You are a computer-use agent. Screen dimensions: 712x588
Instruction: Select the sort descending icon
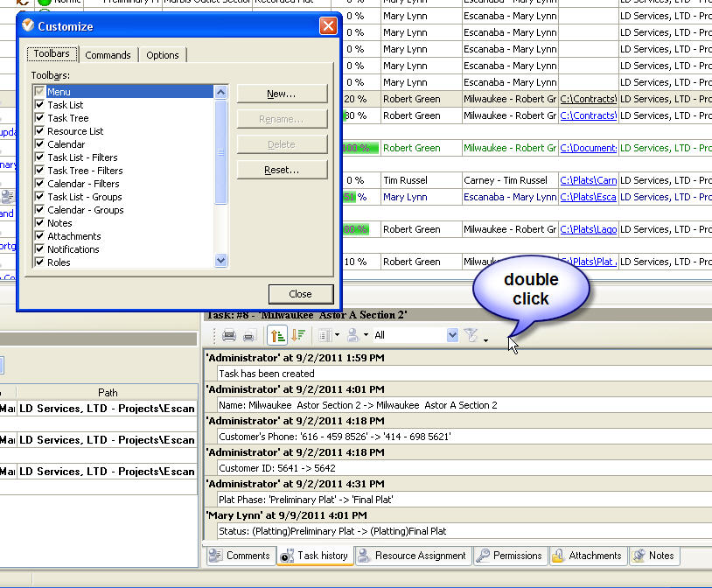pos(298,335)
